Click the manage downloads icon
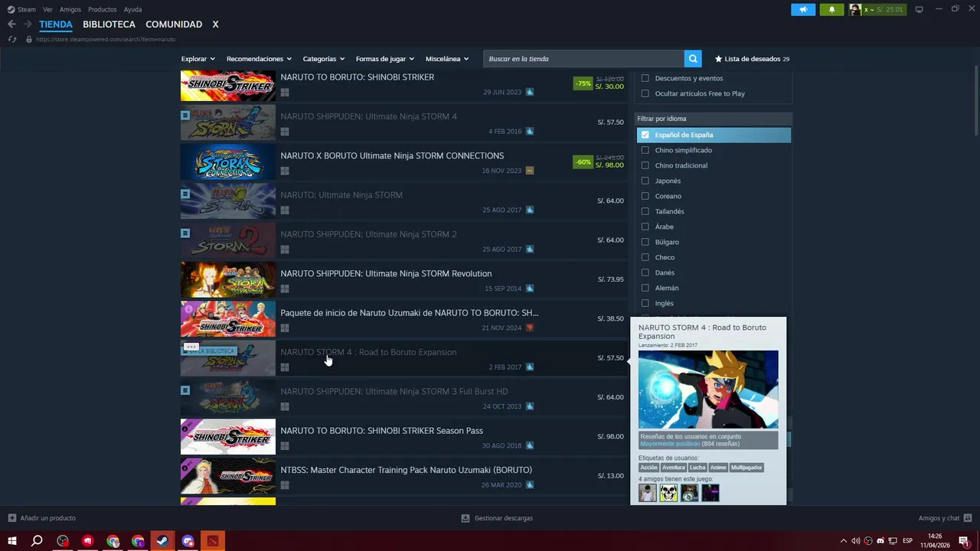This screenshot has height=551, width=980. 465,518
